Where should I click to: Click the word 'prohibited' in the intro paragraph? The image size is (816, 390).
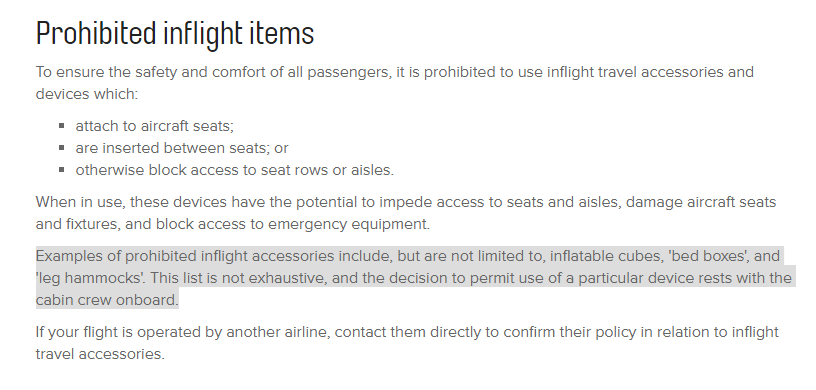coord(460,72)
